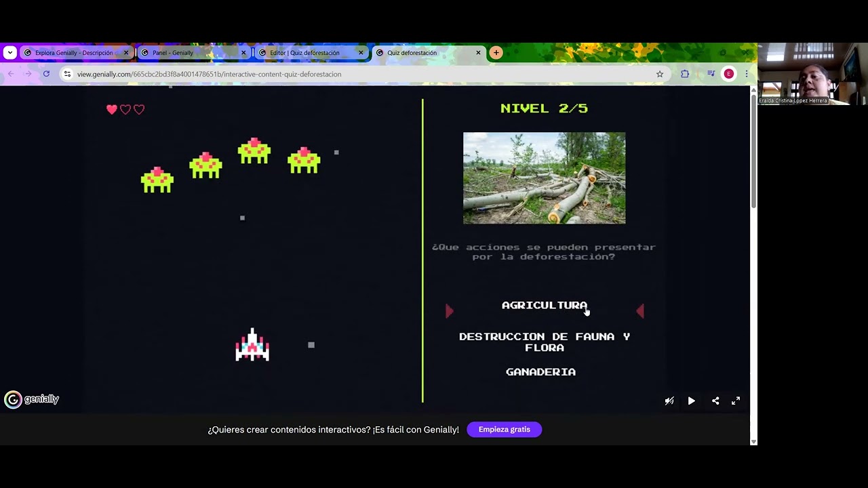Image resolution: width=868 pixels, height=488 pixels.
Task: Reload the Genially page
Action: [46, 74]
